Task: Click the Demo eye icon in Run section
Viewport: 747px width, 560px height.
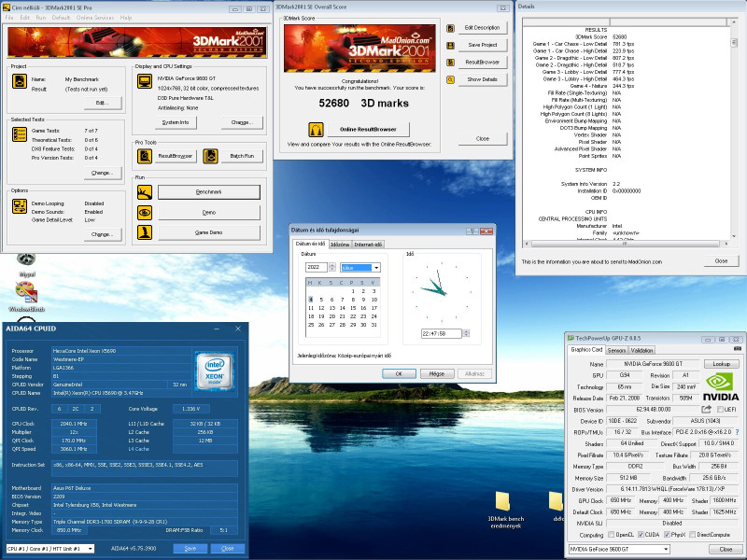Action: (x=144, y=212)
